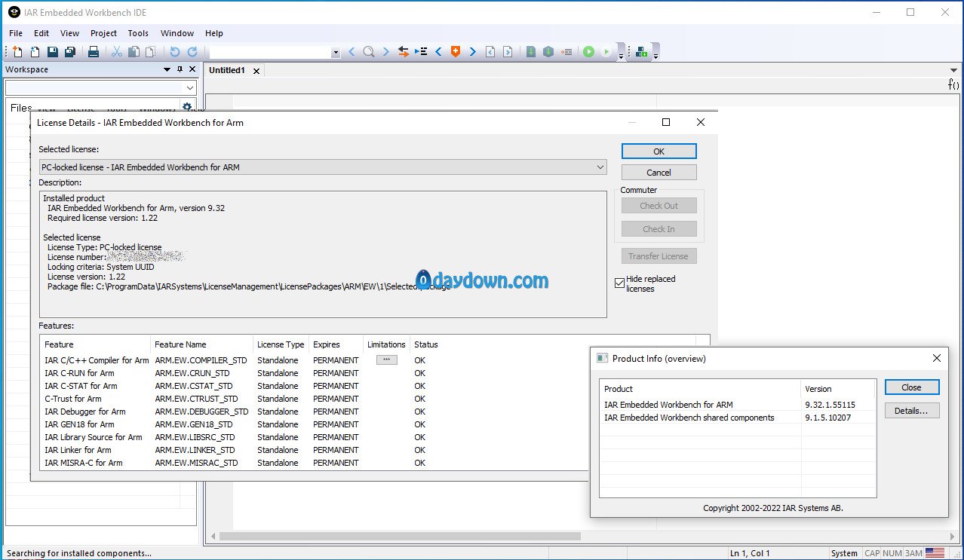Viewport: 964px width, 560px height.
Task: Toggle bookmark using the orange shield icon
Action: pyautogui.click(x=456, y=52)
